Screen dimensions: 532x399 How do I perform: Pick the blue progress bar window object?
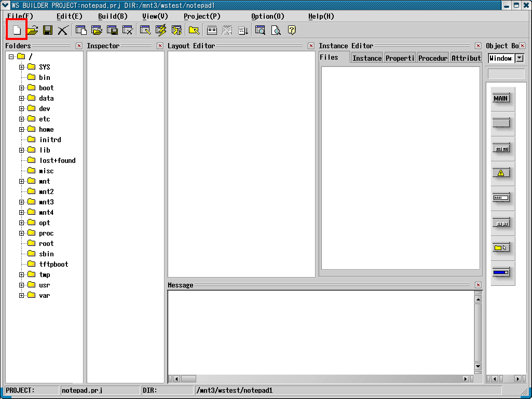click(501, 272)
